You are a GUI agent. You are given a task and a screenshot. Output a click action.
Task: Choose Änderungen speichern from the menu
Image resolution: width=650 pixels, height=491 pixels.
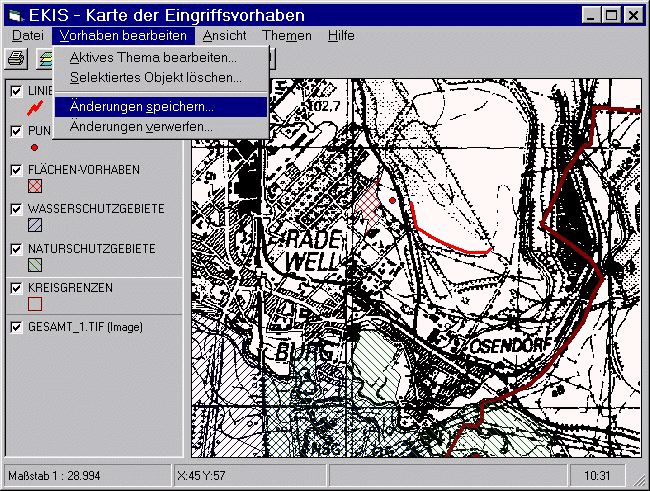pos(141,106)
